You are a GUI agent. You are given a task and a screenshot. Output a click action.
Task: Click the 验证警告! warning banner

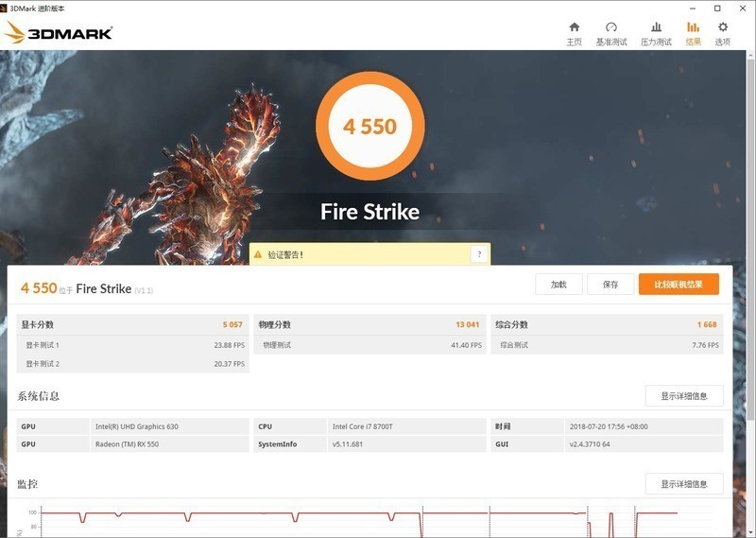pos(369,254)
